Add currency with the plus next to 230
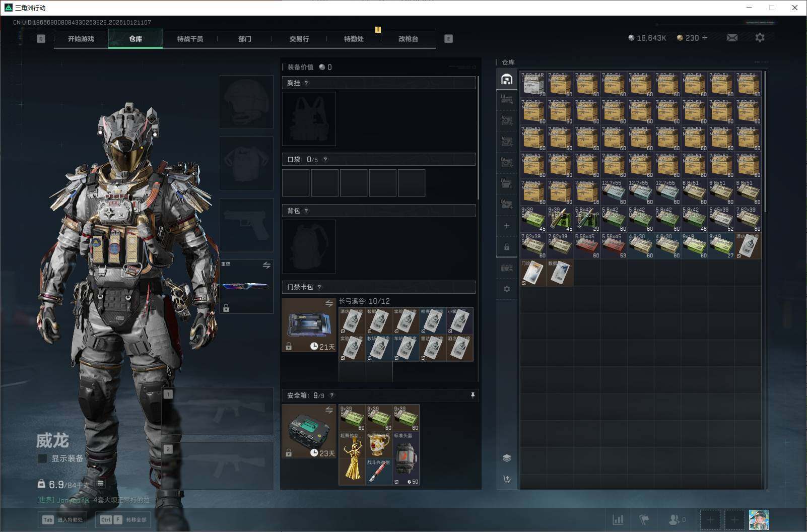Screen dimensions: 807x532 [705, 38]
